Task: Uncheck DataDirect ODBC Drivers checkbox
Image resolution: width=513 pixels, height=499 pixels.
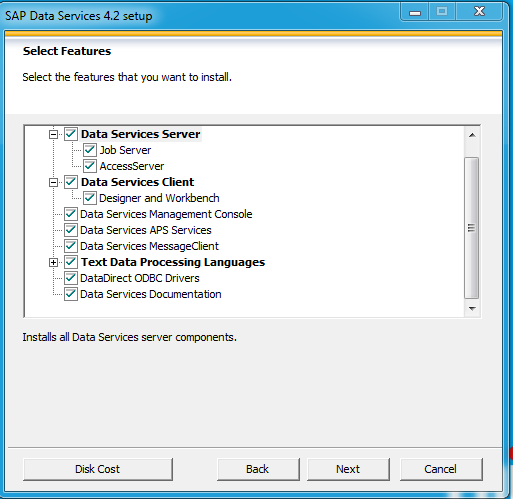Action: (71, 278)
